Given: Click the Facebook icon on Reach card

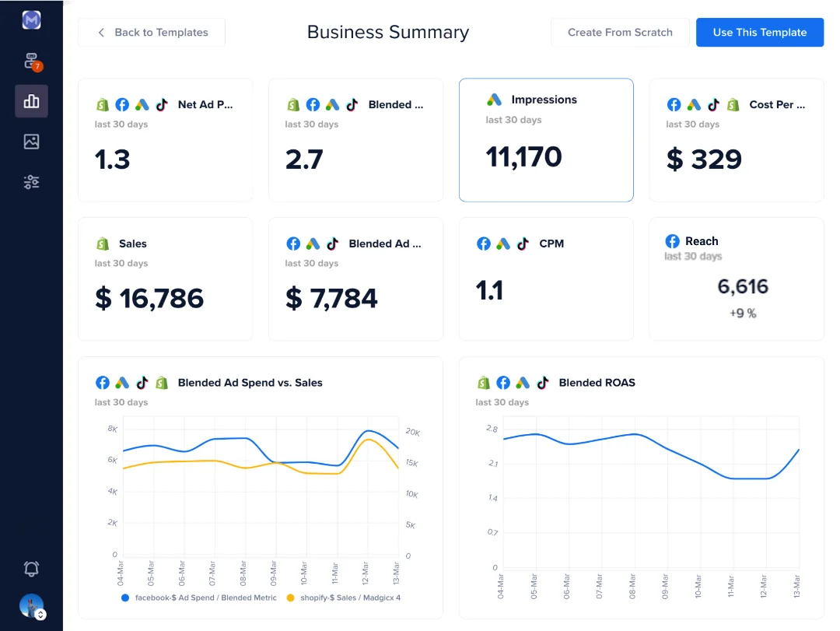Looking at the screenshot, I should [x=672, y=241].
